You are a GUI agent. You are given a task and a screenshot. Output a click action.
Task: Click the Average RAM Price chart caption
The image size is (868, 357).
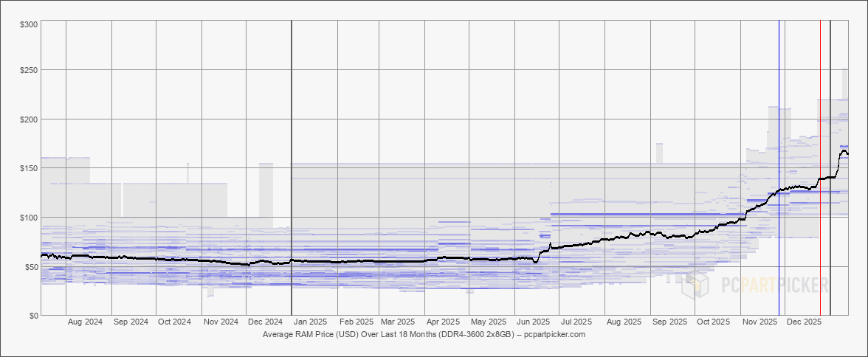(x=424, y=334)
